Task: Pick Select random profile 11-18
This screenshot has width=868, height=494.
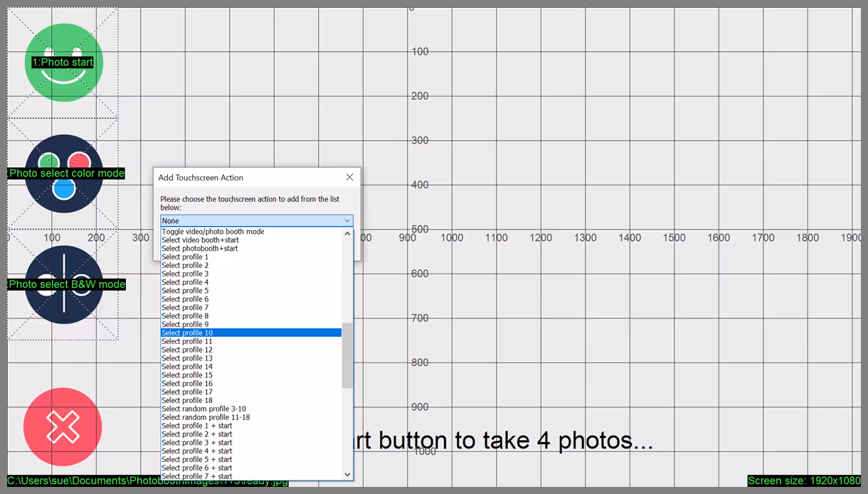Action: (251, 417)
